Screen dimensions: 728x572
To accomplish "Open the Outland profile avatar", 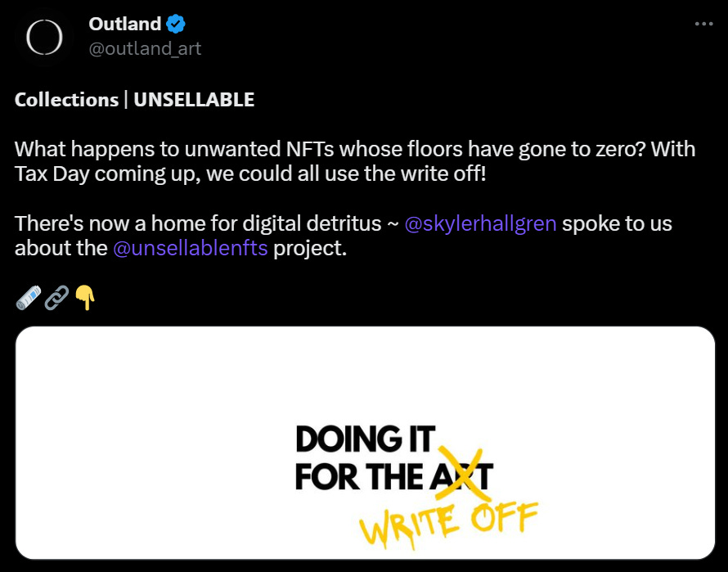I will pyautogui.click(x=41, y=38).
